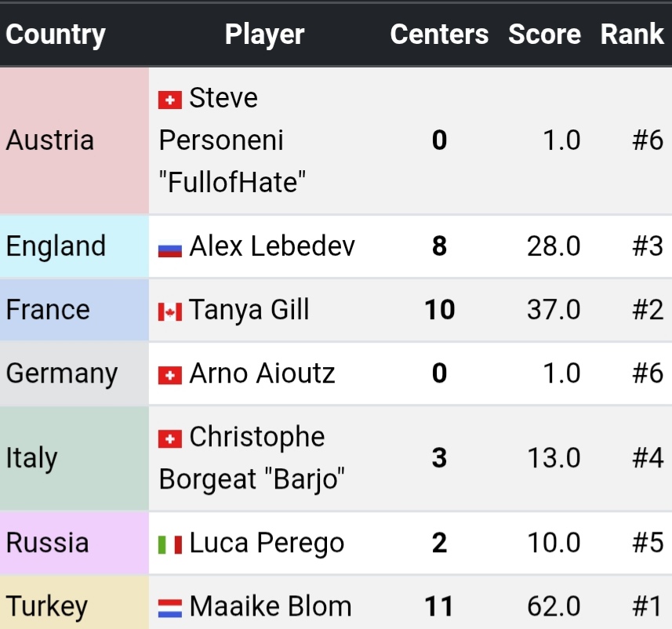Sort by Score column header

(x=544, y=35)
